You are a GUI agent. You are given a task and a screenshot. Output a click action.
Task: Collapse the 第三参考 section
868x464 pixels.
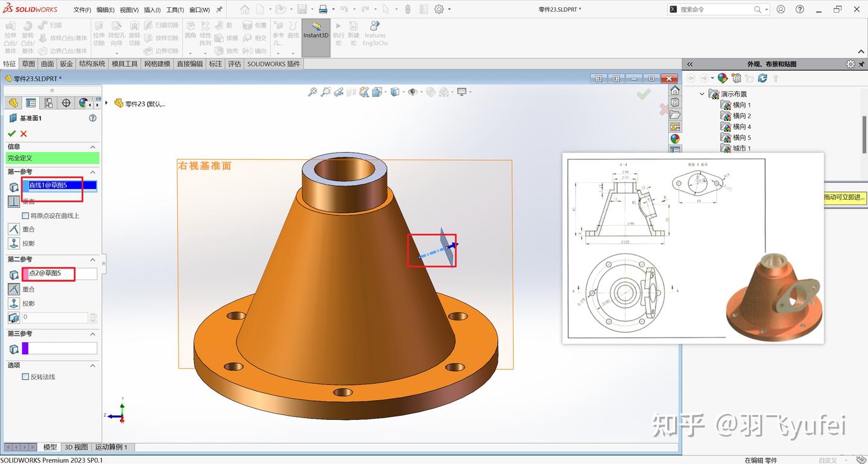pyautogui.click(x=93, y=334)
